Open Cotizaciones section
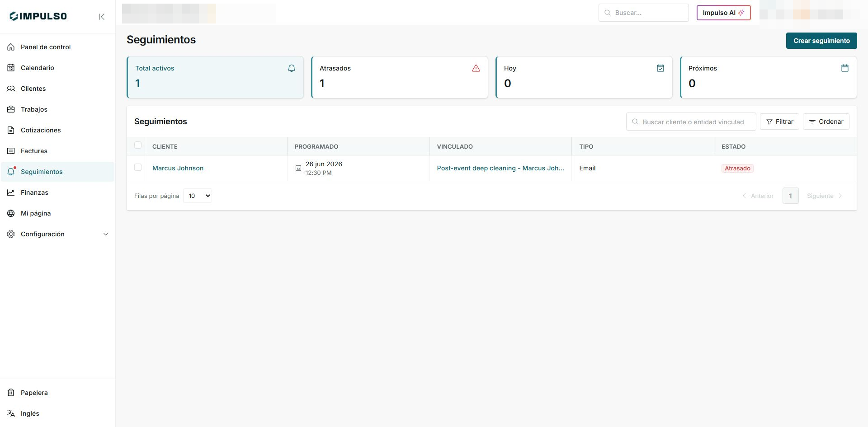The image size is (868, 427). [57, 130]
